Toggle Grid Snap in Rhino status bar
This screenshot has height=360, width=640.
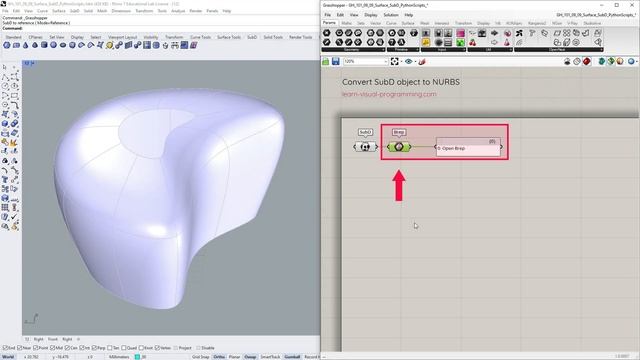click(200, 357)
